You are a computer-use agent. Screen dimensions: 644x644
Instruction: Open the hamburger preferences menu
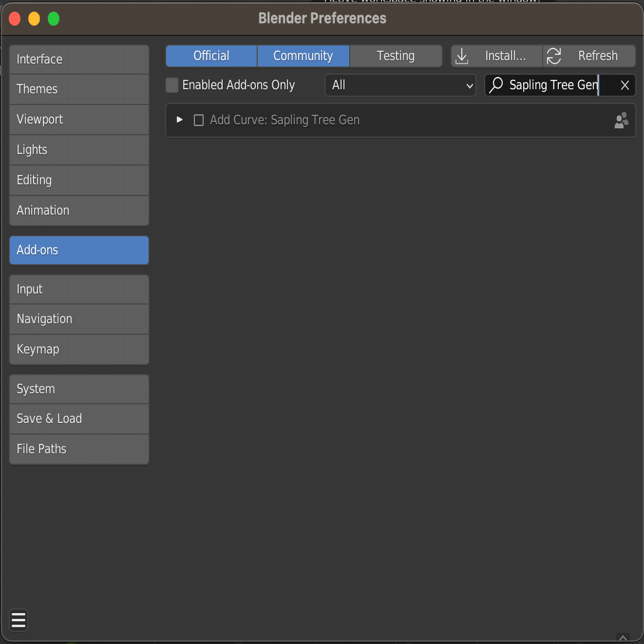click(x=19, y=620)
